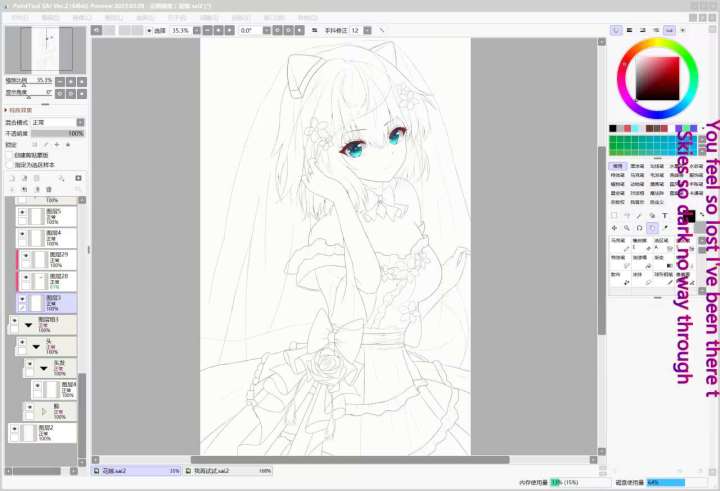Select the magic wand tool
Screen dimensions: 720x491
639,215
